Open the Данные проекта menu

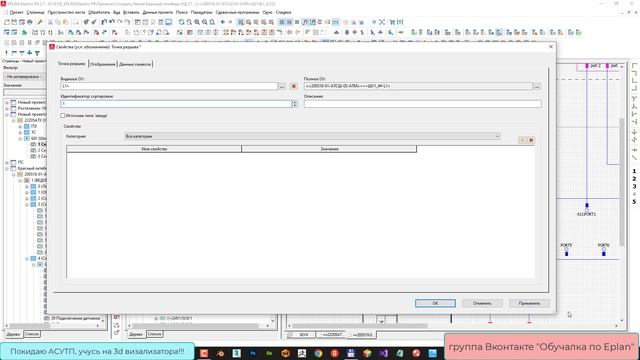[x=158, y=13]
